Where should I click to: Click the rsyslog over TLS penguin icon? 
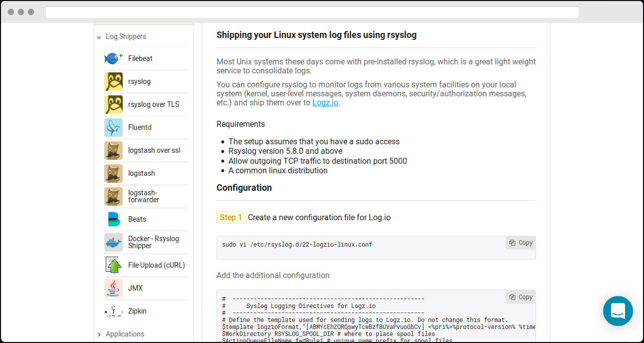pos(113,104)
